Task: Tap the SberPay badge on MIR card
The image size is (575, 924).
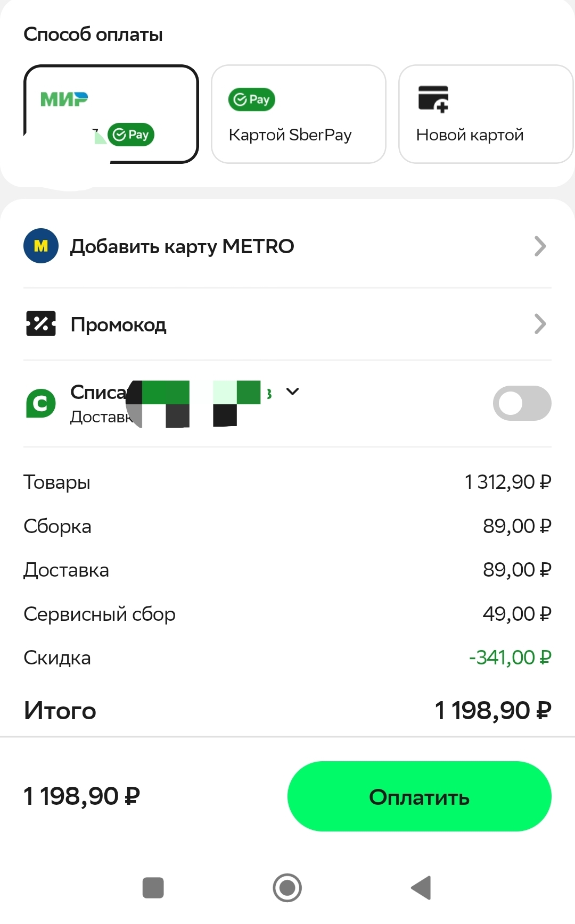Action: [131, 135]
